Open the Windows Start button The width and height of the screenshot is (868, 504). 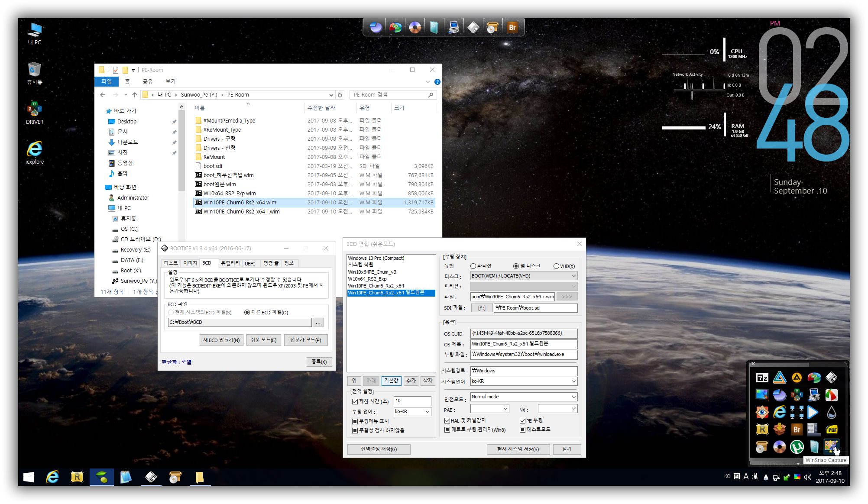(x=29, y=477)
